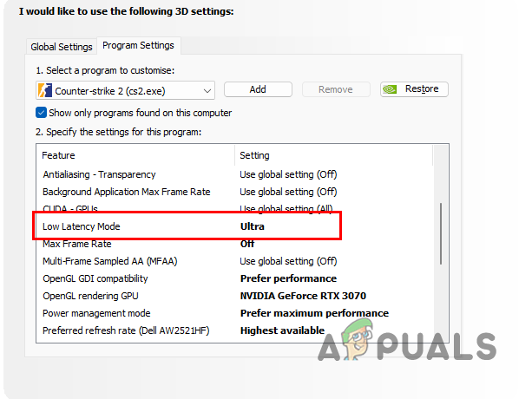Select Power management mode feature
Image resolution: width=532 pixels, height=399 pixels.
pos(96,313)
